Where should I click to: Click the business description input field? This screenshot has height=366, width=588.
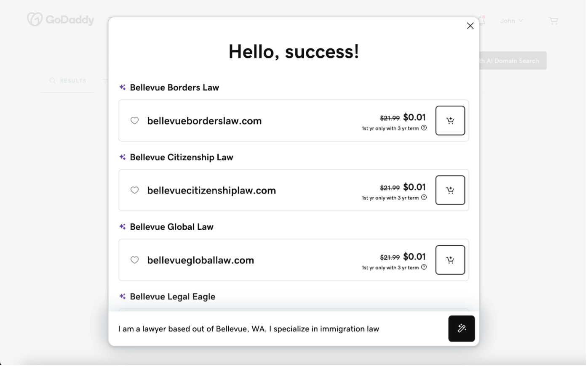[278, 329]
